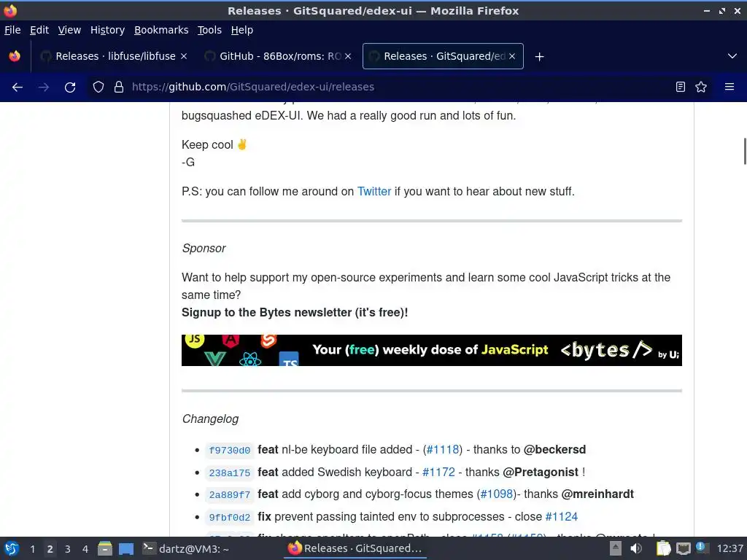Click the Changelog heading text

(x=210, y=419)
